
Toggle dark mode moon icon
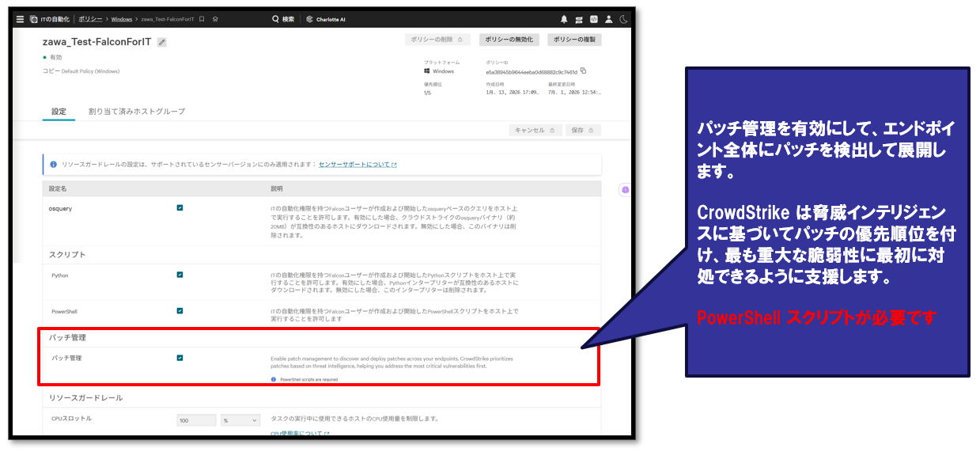[x=622, y=19]
